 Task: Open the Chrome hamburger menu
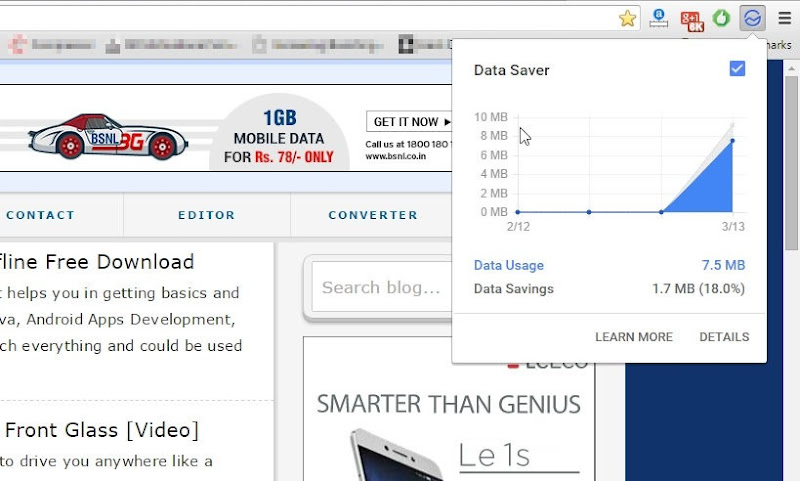(785, 18)
